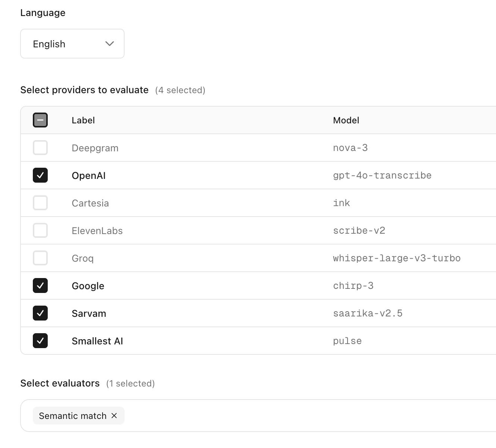Click the Google label text
496x448 pixels.
(88, 286)
